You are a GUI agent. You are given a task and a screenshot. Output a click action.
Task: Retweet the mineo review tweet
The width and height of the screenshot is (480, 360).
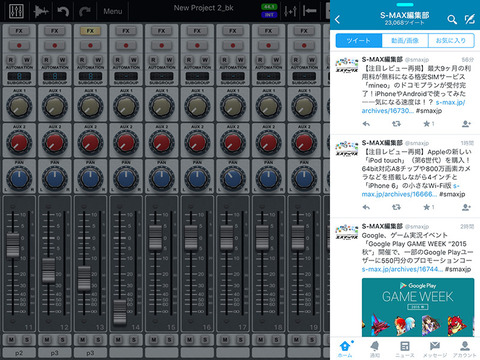396,124
